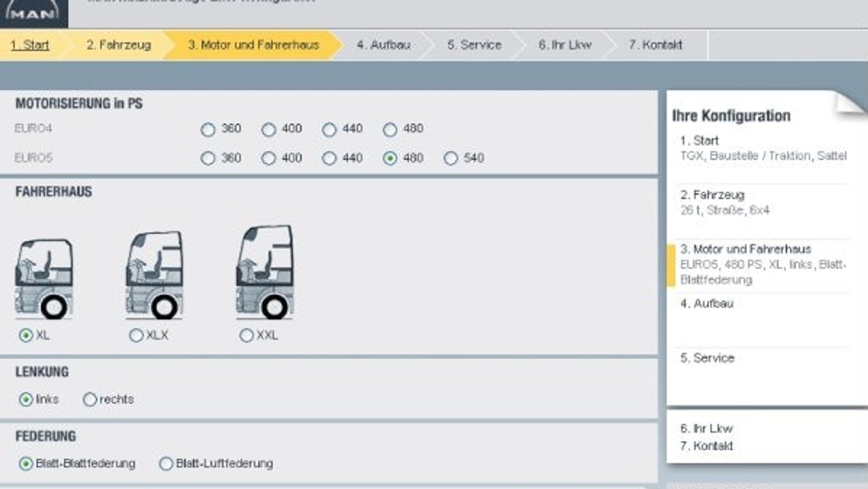Open 6. Ihr Lkw in configuration sidebar
Image resolution: width=868 pixels, height=489 pixels.
(706, 429)
